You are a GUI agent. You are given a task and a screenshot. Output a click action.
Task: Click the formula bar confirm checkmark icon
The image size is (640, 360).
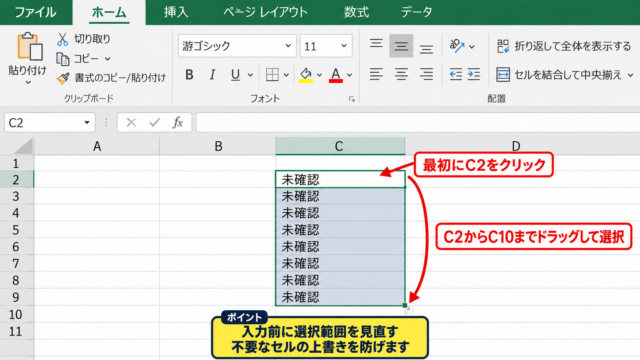pyautogui.click(x=154, y=122)
